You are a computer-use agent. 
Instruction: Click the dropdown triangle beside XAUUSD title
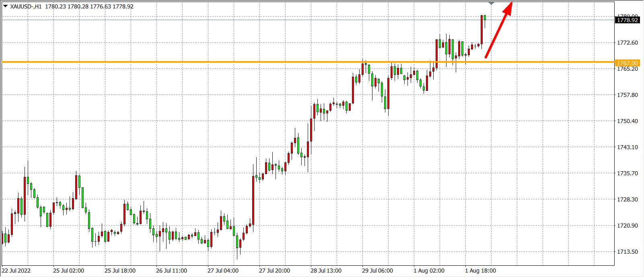click(x=5, y=6)
